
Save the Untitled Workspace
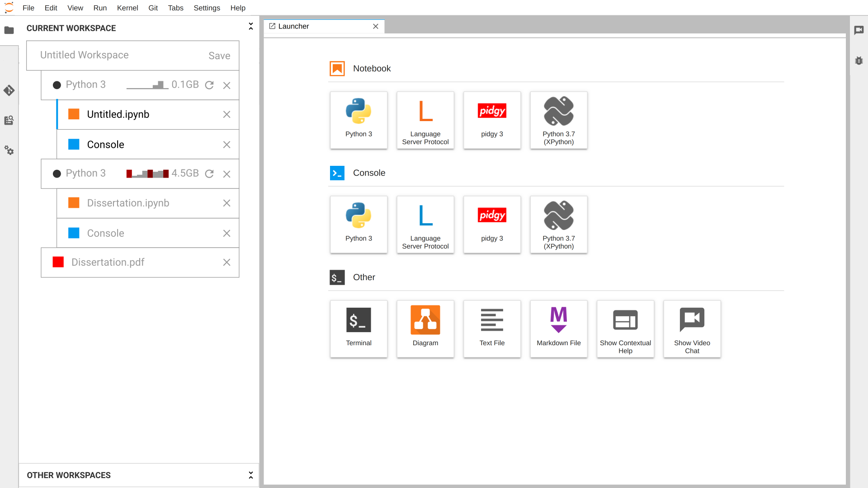tap(219, 55)
